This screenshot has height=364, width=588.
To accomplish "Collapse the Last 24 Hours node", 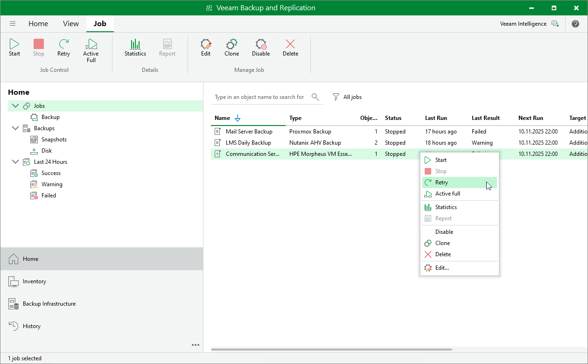I will tap(15, 162).
